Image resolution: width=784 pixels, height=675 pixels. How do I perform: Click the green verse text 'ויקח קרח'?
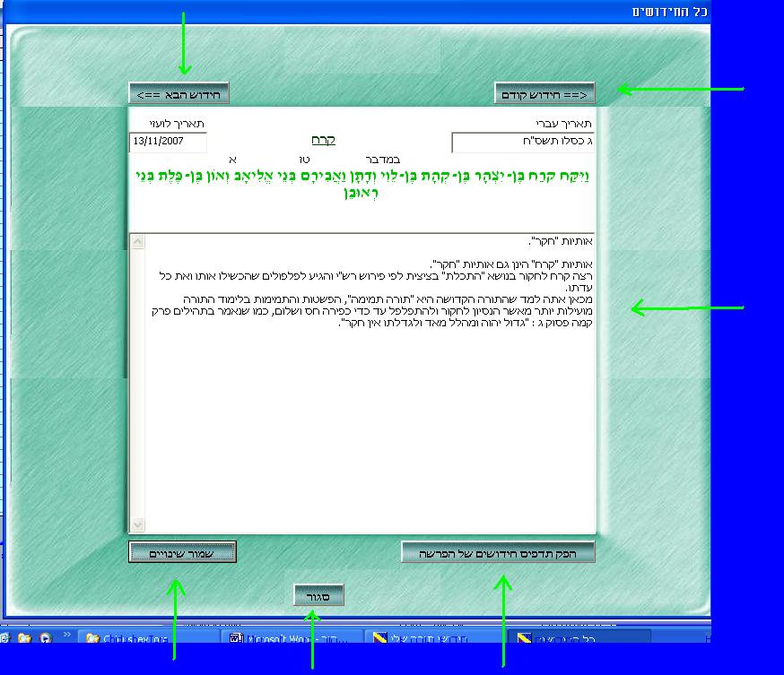(x=362, y=184)
